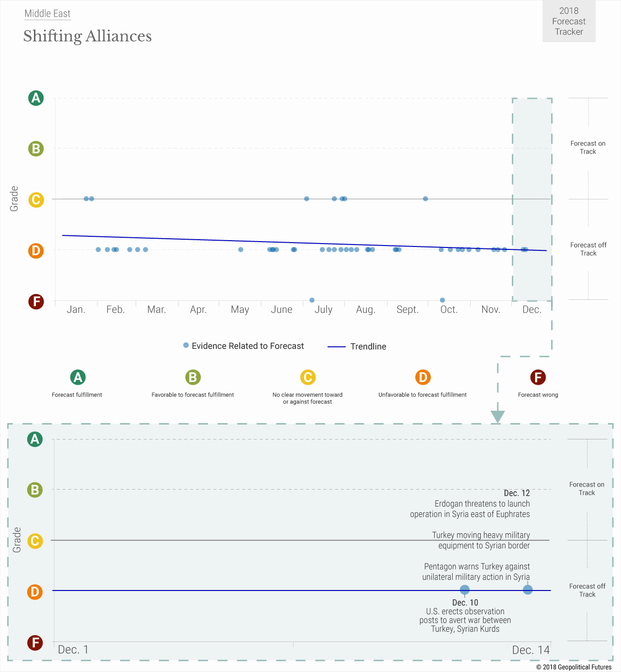Image resolution: width=621 pixels, height=672 pixels.
Task: Click the F-grade evidence dot in early July
Action: click(312, 300)
